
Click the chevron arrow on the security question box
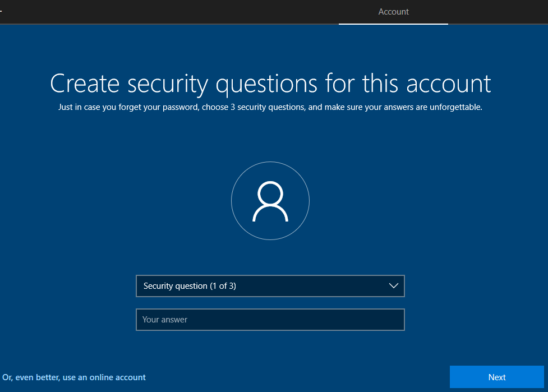pos(393,286)
